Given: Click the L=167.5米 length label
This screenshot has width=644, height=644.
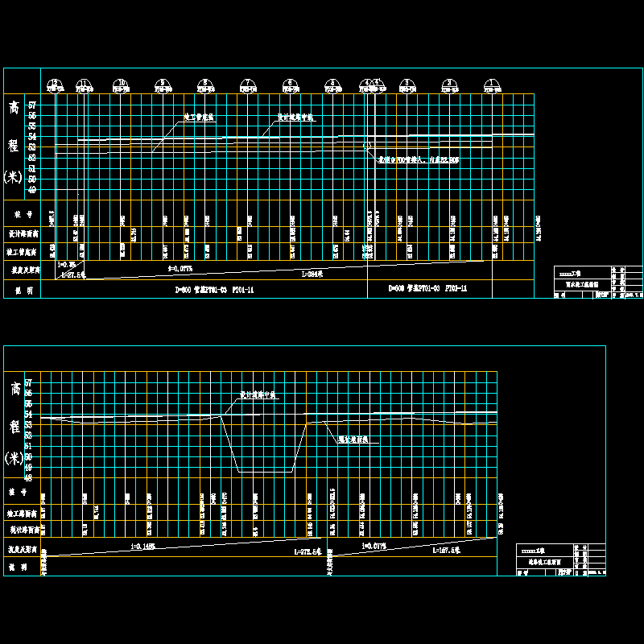Looking at the screenshot, I should click(446, 551).
